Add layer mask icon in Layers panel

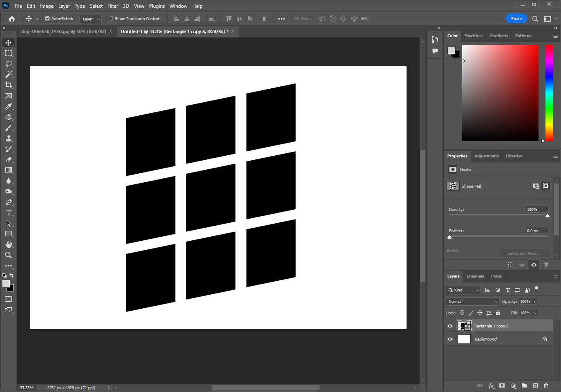pyautogui.click(x=502, y=385)
